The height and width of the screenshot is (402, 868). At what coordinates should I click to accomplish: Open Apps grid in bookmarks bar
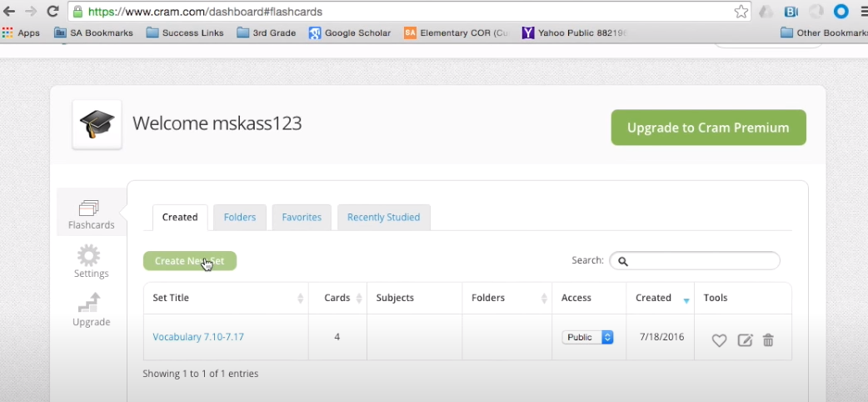point(21,33)
